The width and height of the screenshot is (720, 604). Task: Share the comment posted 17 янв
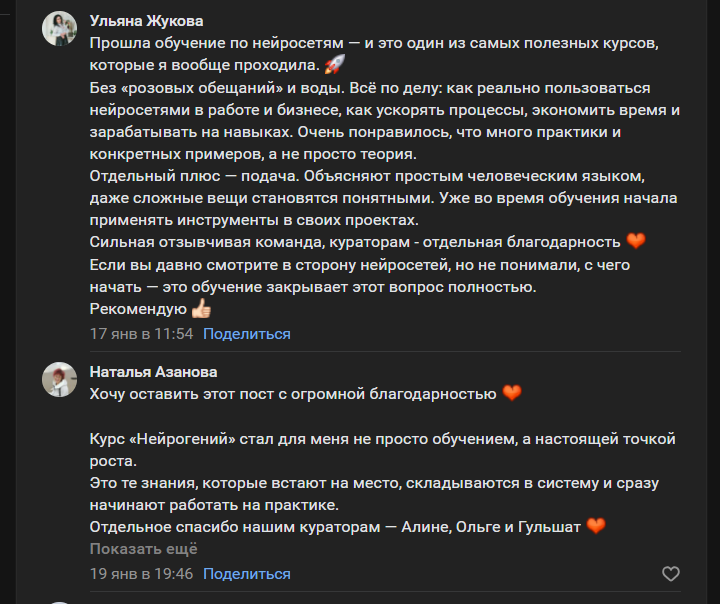(247, 334)
